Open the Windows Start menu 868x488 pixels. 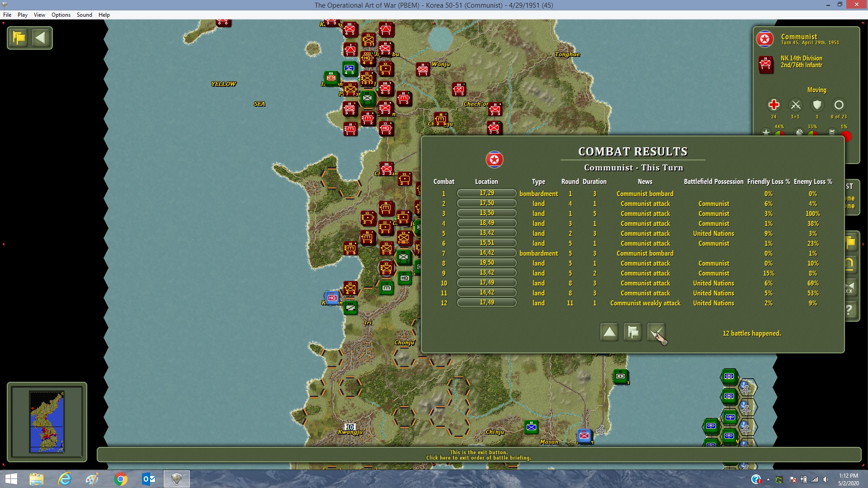point(11,479)
